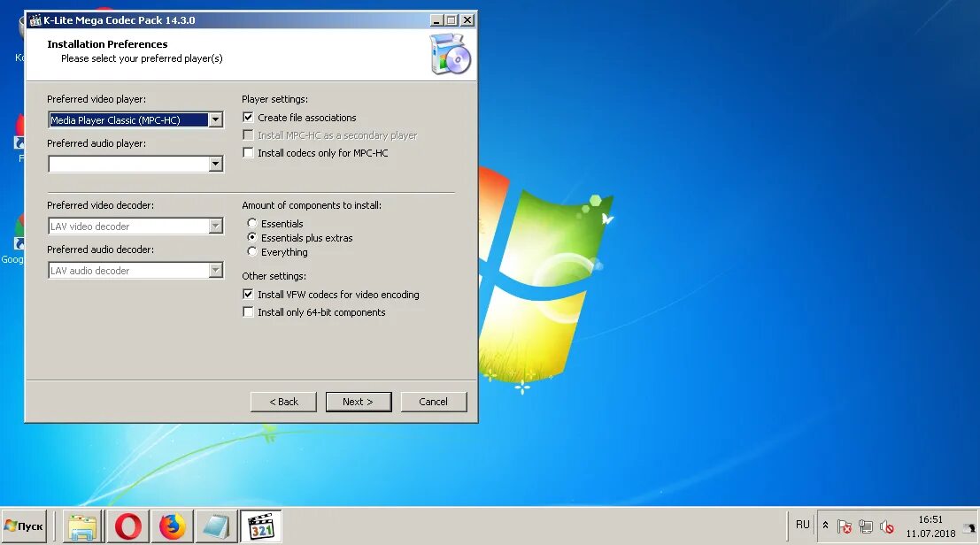980x545 pixels.
Task: Click the codec pack box logo
Action: pyautogui.click(x=450, y=55)
